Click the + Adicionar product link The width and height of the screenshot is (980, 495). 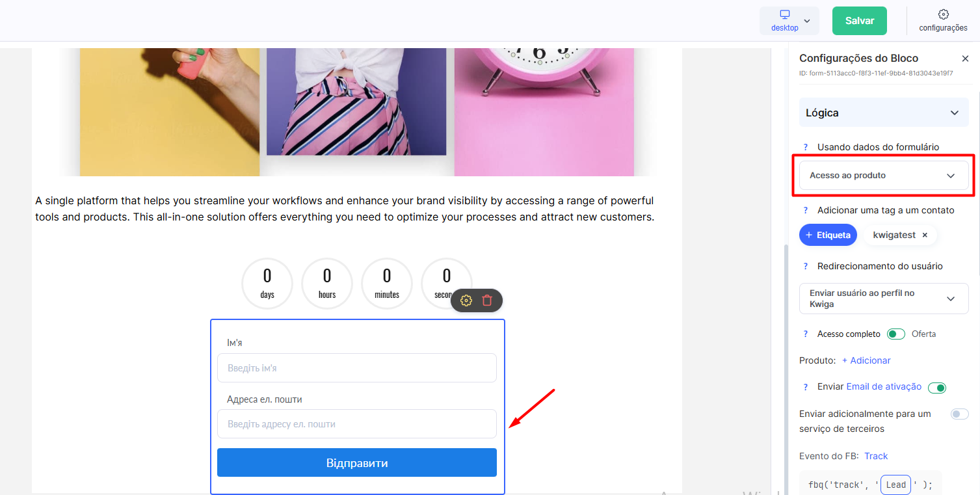(866, 360)
